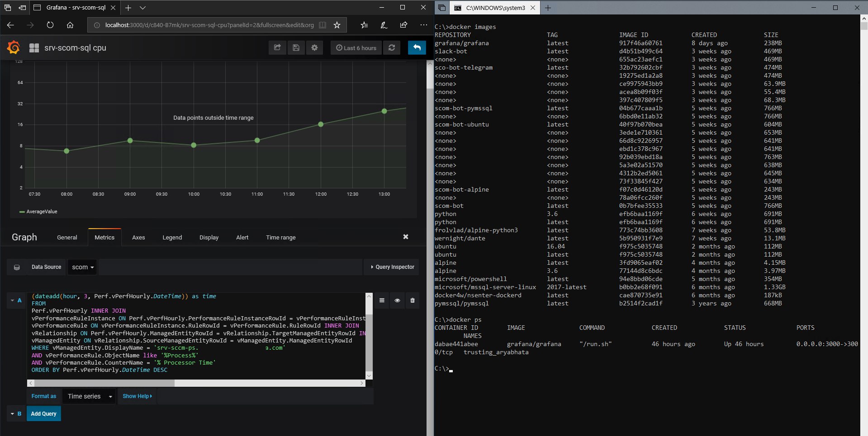Open the Time range tab
The image size is (868, 436).
pyautogui.click(x=281, y=237)
